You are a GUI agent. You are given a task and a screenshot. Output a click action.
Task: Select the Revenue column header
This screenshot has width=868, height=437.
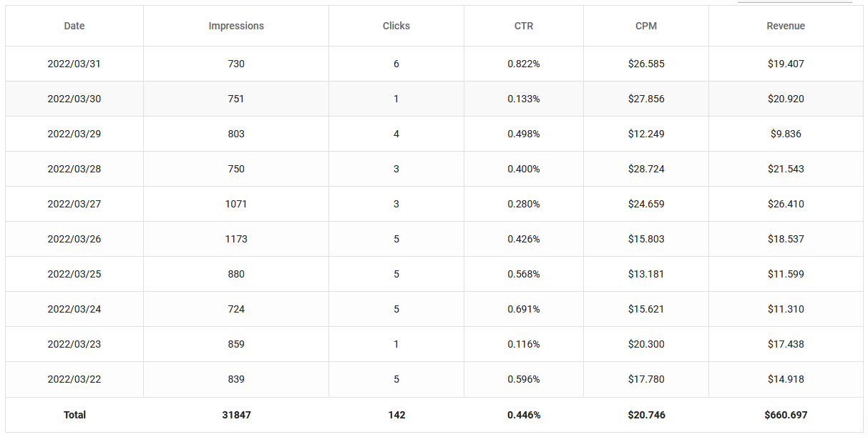point(786,26)
